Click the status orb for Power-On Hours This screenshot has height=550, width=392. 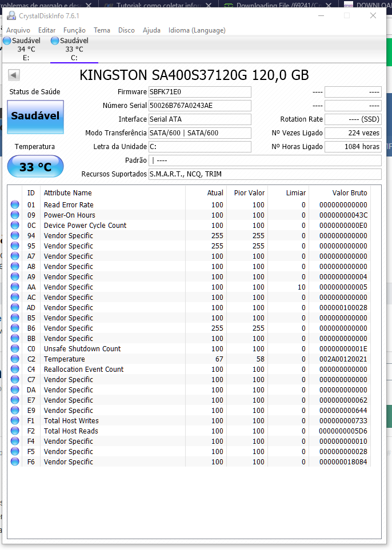[x=15, y=215]
